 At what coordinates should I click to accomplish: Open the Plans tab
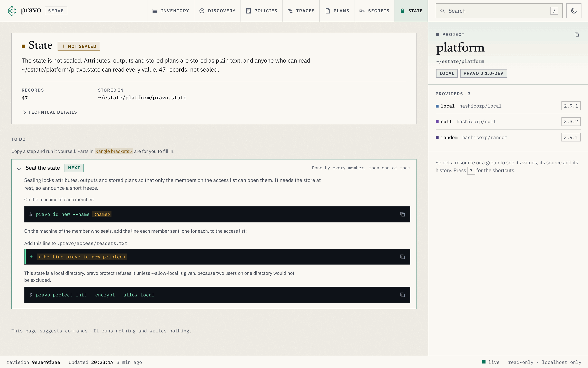tap(337, 11)
